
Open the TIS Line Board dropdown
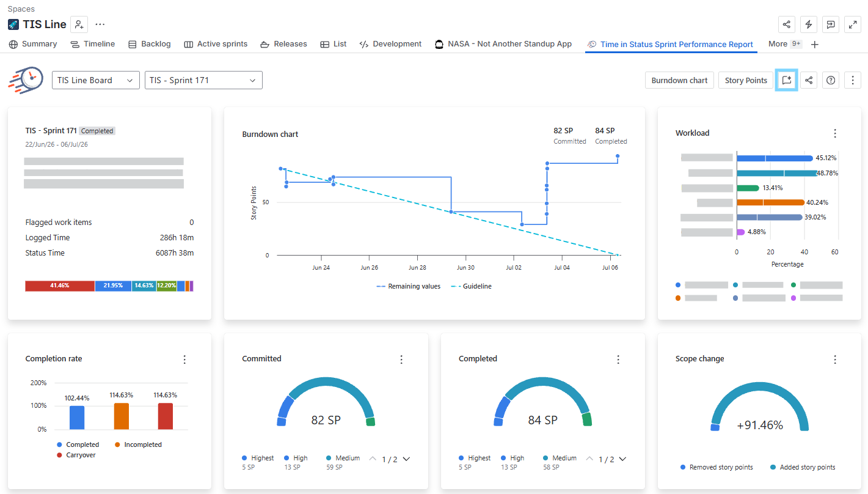tap(95, 80)
